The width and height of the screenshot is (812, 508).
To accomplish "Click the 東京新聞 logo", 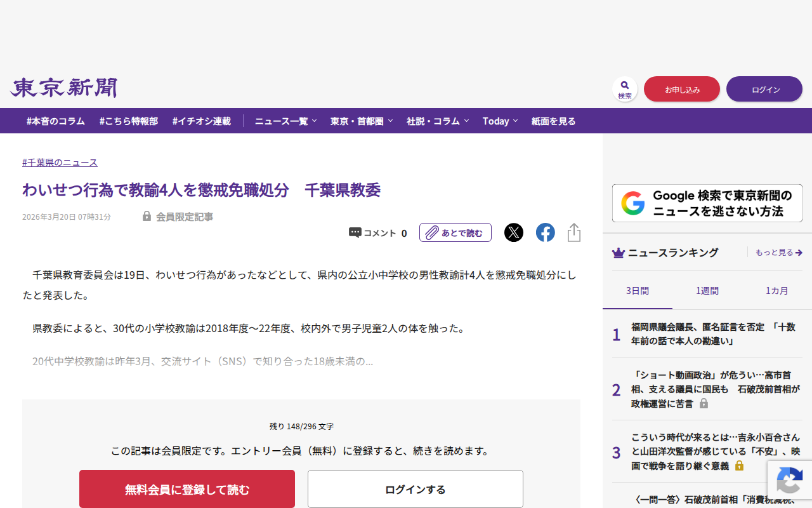I will coord(63,88).
